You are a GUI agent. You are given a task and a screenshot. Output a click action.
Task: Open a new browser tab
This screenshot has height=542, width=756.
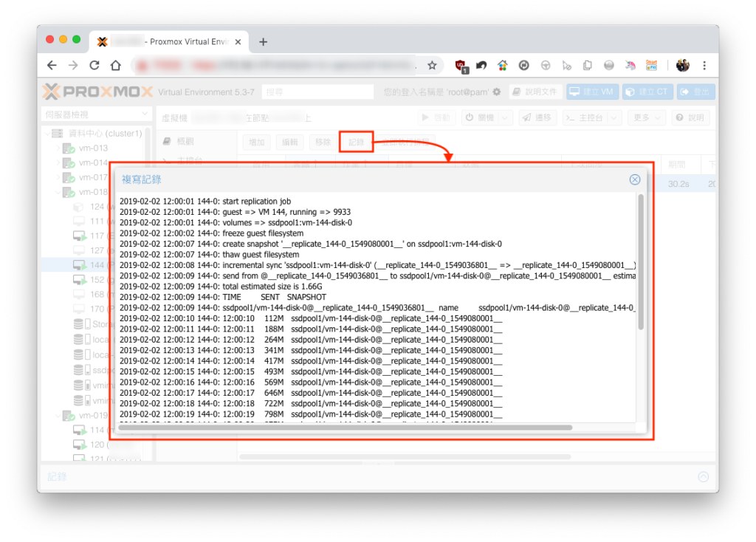coord(264,42)
